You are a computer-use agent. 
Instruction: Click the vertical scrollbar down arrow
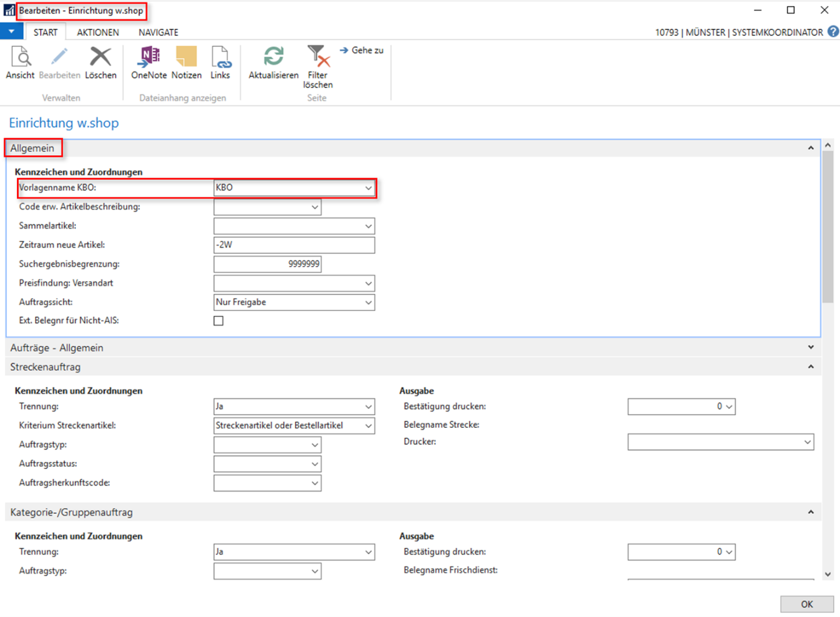point(828,574)
